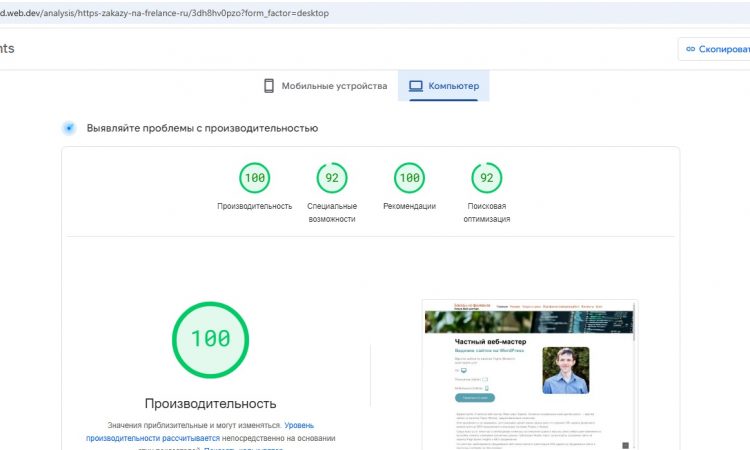Click the blue dot icon by Выявляйте проблемы
This screenshot has height=450, width=750.
pyautogui.click(x=69, y=128)
